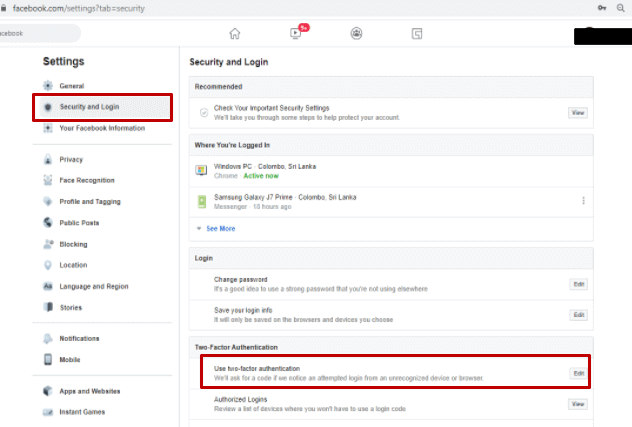The width and height of the screenshot is (632, 427).
Task: Click the General gear icon in sidebar
Action: [x=48, y=85]
